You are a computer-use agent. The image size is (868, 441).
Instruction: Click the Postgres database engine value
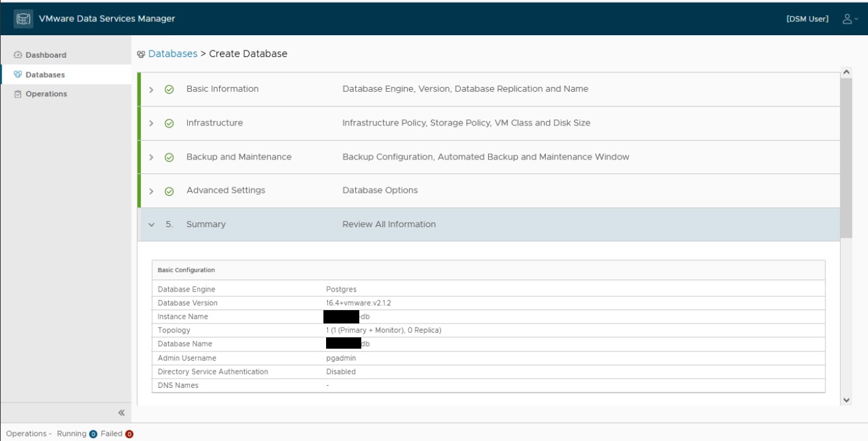(341, 290)
